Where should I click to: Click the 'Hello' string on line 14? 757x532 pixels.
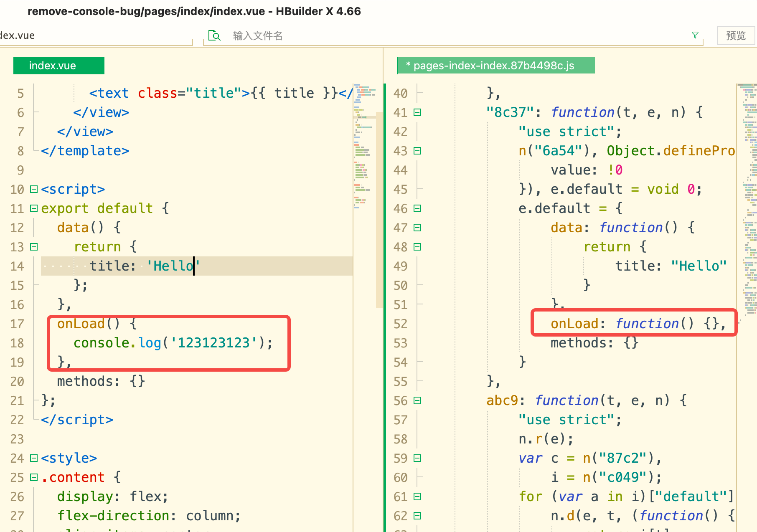(x=173, y=266)
